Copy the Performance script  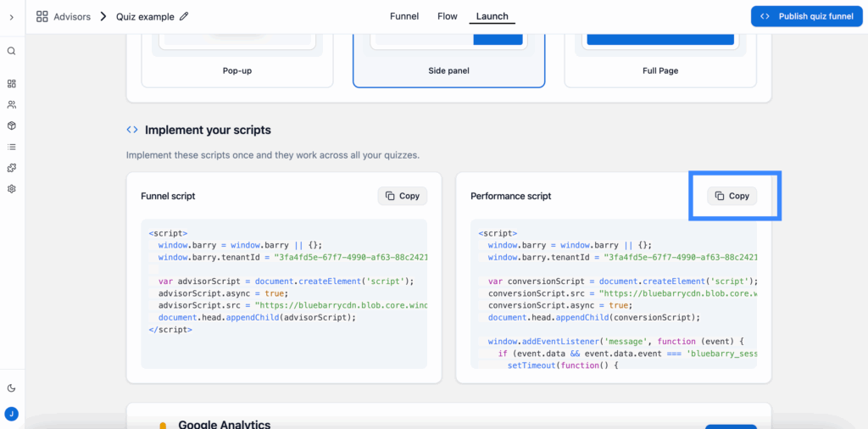click(732, 196)
